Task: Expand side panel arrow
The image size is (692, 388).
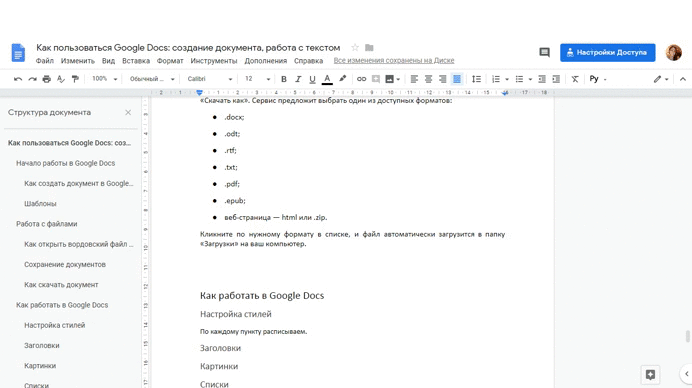Action: (x=687, y=374)
